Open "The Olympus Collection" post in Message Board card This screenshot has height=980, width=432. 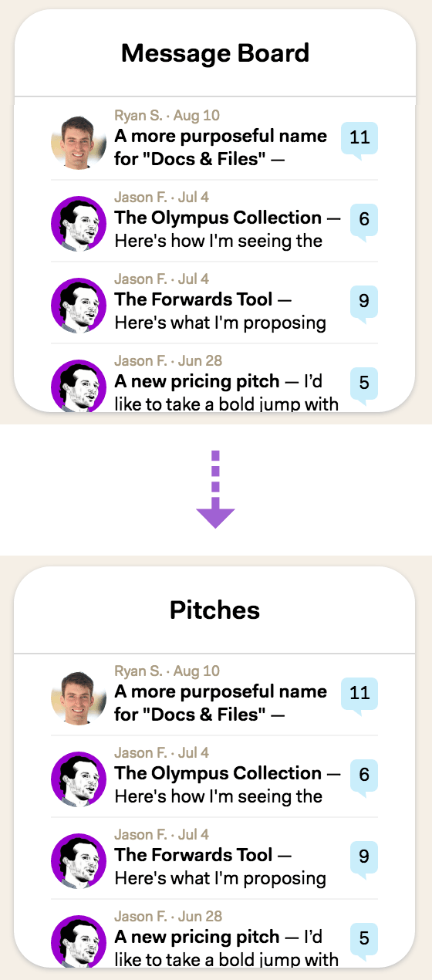[218, 218]
